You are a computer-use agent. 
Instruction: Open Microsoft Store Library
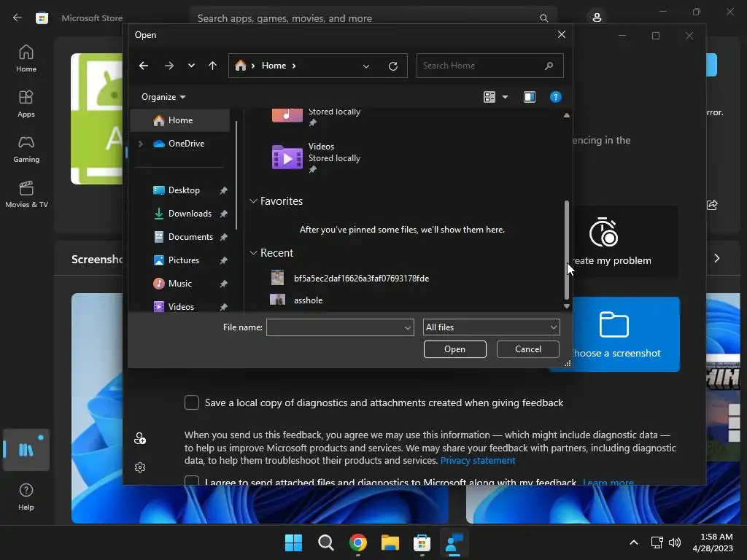click(x=26, y=450)
